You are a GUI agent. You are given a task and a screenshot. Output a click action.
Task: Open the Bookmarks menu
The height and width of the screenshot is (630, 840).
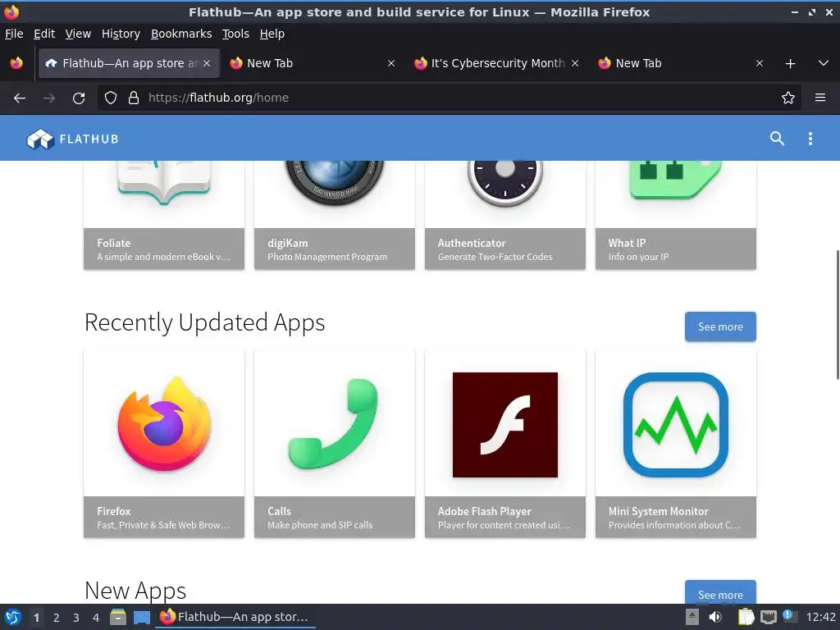(x=181, y=34)
